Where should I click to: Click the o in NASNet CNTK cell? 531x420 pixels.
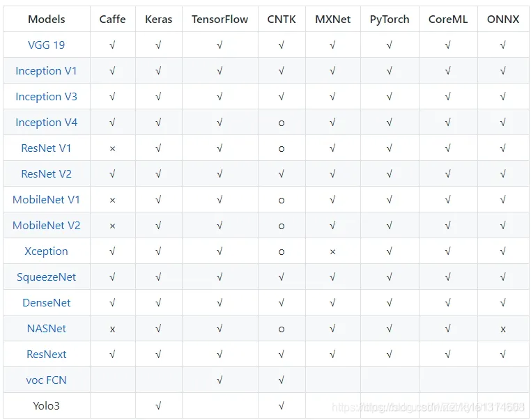point(282,329)
